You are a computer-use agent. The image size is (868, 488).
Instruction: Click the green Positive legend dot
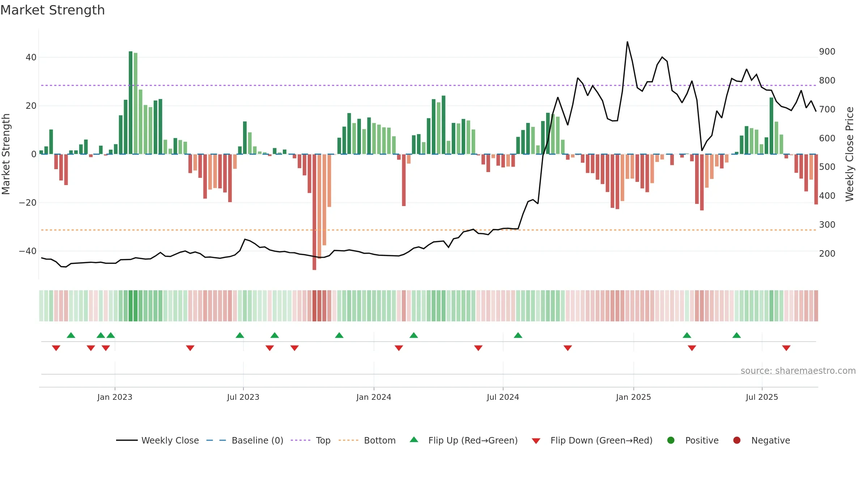pos(671,440)
